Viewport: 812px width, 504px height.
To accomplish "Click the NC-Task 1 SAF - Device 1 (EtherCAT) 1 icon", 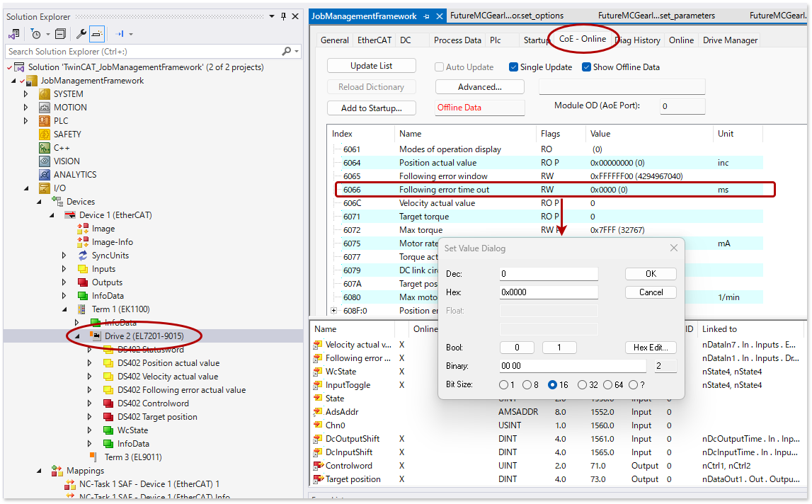I will click(x=70, y=484).
